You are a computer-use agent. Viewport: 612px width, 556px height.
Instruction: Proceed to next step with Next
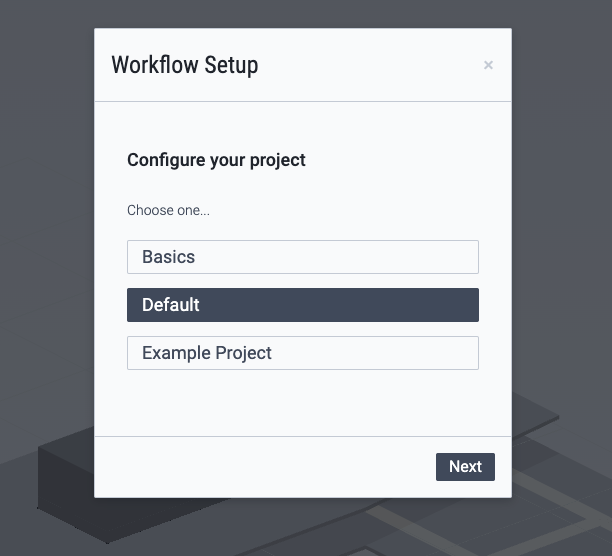pos(465,467)
